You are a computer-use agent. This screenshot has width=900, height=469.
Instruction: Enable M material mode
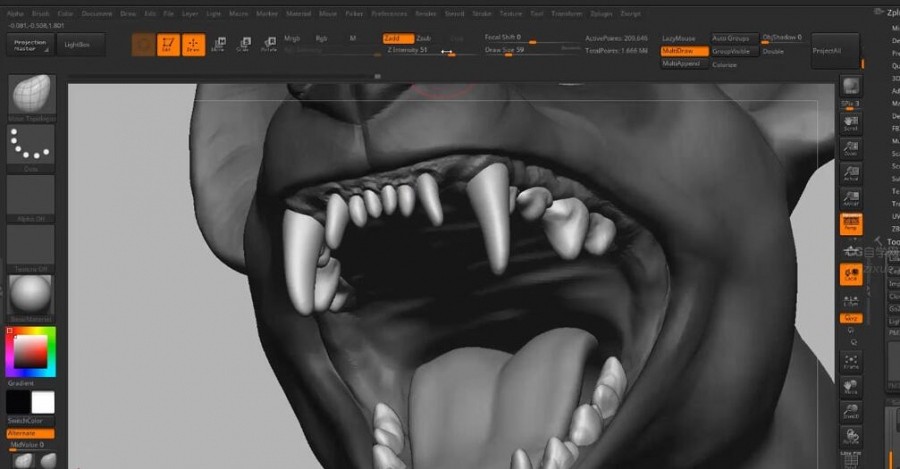point(352,38)
